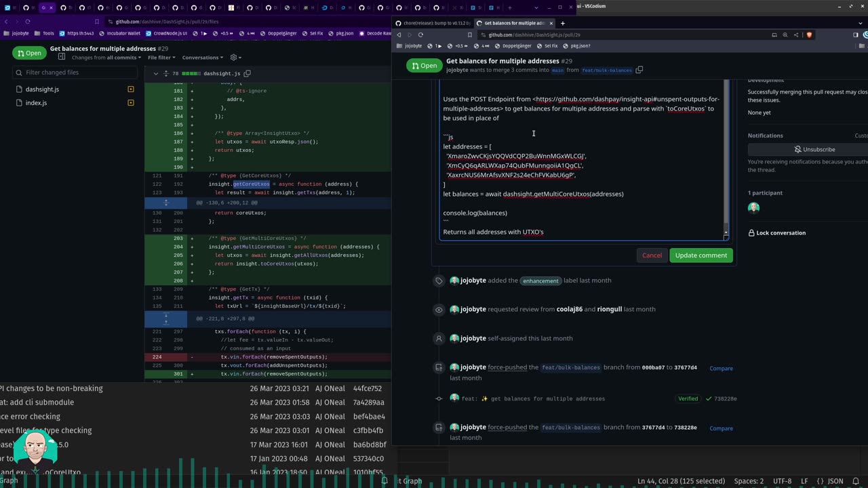Open commit 'get balances for multiple addresses'
868x488 pixels.
pyautogui.click(x=533, y=399)
